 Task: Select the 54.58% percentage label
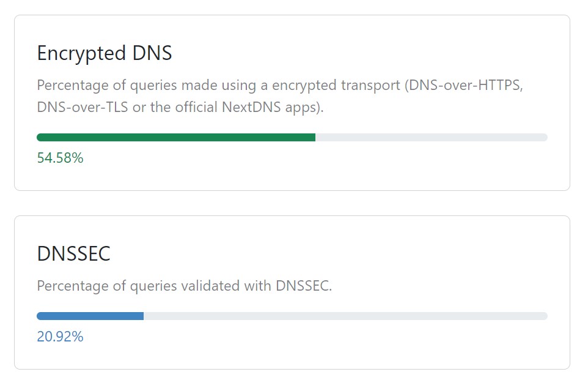60,158
